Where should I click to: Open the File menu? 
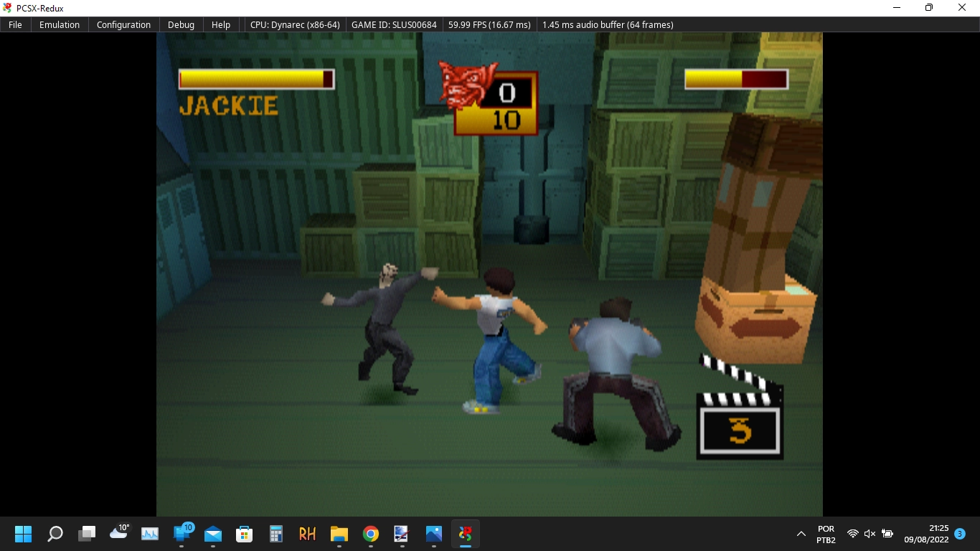[x=15, y=24]
